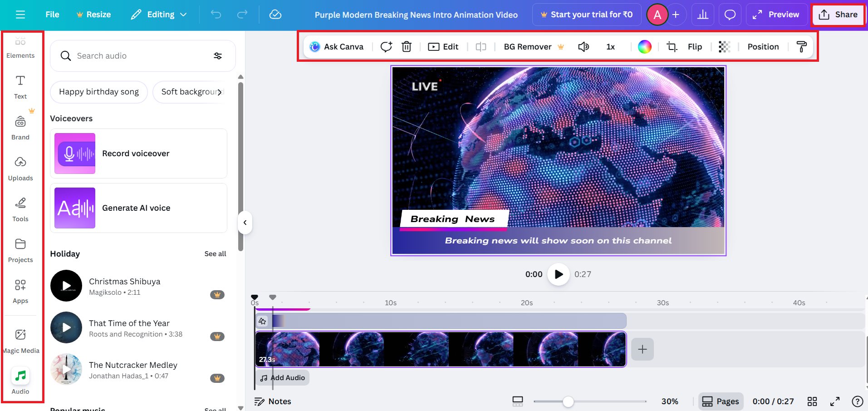868x411 pixels.
Task: Play The Nutcracker Medley preview
Action: click(66, 369)
